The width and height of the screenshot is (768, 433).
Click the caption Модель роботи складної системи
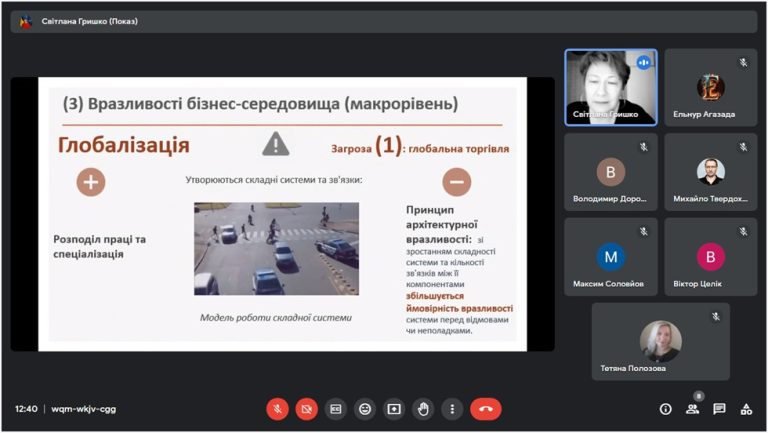tap(276, 317)
